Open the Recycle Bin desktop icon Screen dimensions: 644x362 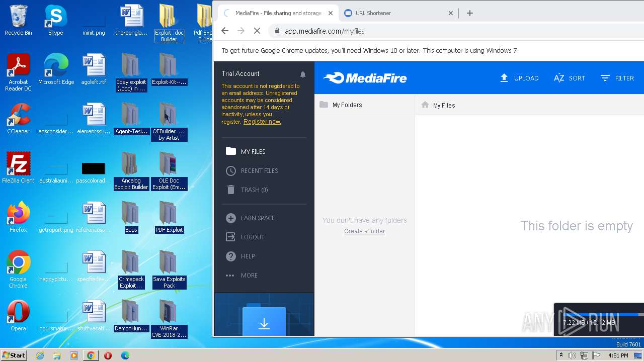point(18,20)
